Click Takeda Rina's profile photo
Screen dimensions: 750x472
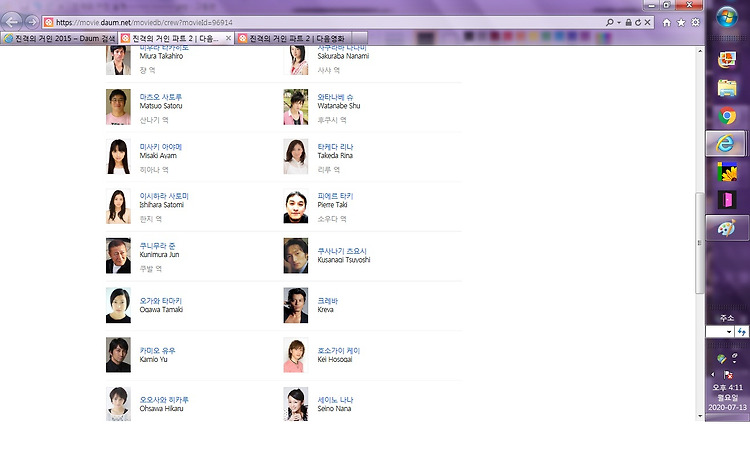point(296,156)
